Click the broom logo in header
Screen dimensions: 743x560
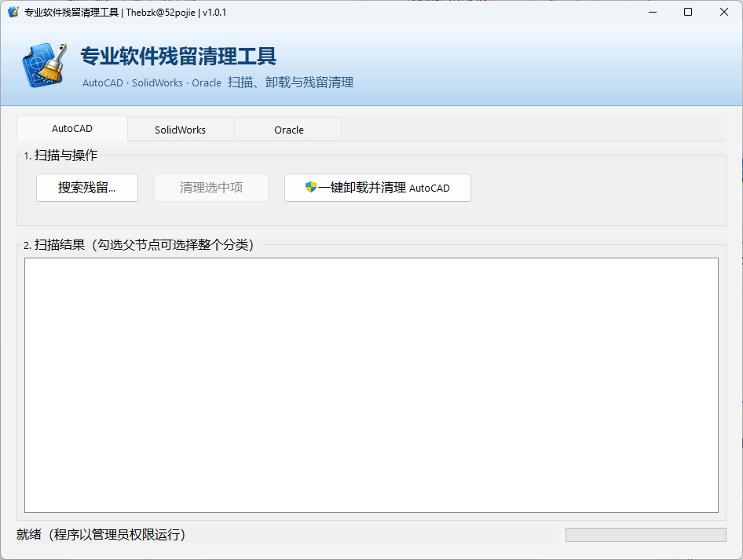click(45, 65)
